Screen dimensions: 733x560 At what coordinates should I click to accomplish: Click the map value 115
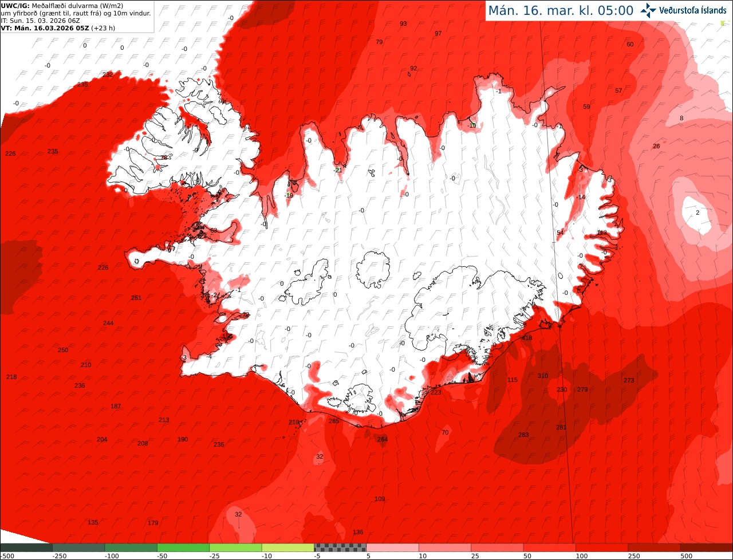click(513, 380)
